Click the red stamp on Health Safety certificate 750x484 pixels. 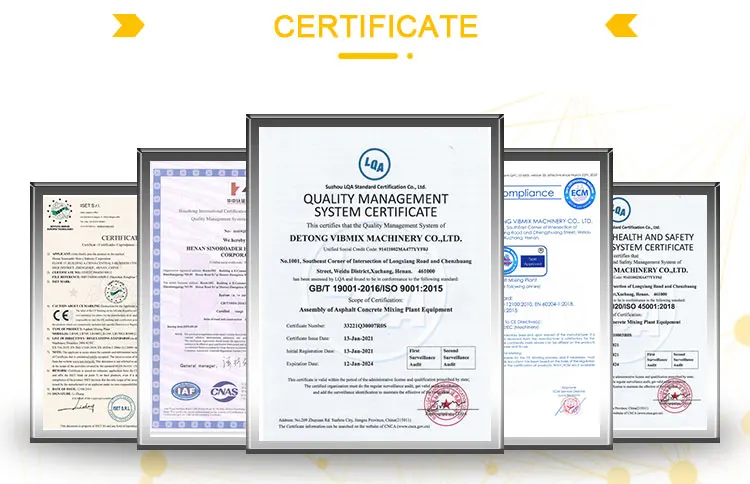674,396
